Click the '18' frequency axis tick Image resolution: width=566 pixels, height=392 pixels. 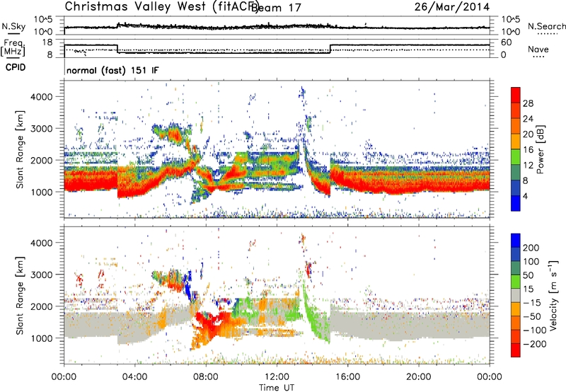click(x=47, y=42)
